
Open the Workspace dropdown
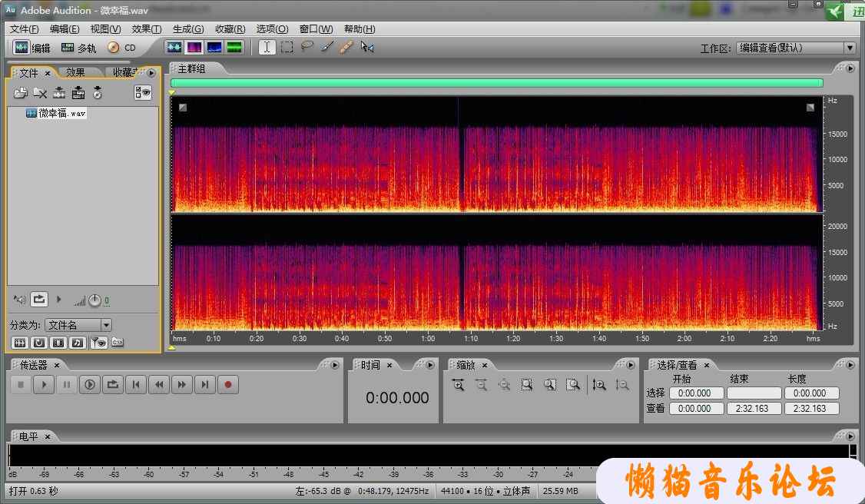(796, 48)
